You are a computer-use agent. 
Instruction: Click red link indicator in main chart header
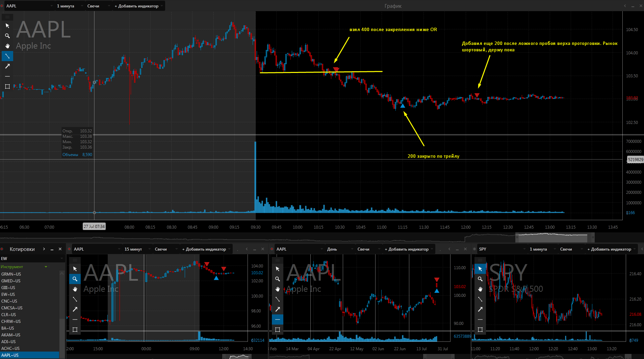2,6
